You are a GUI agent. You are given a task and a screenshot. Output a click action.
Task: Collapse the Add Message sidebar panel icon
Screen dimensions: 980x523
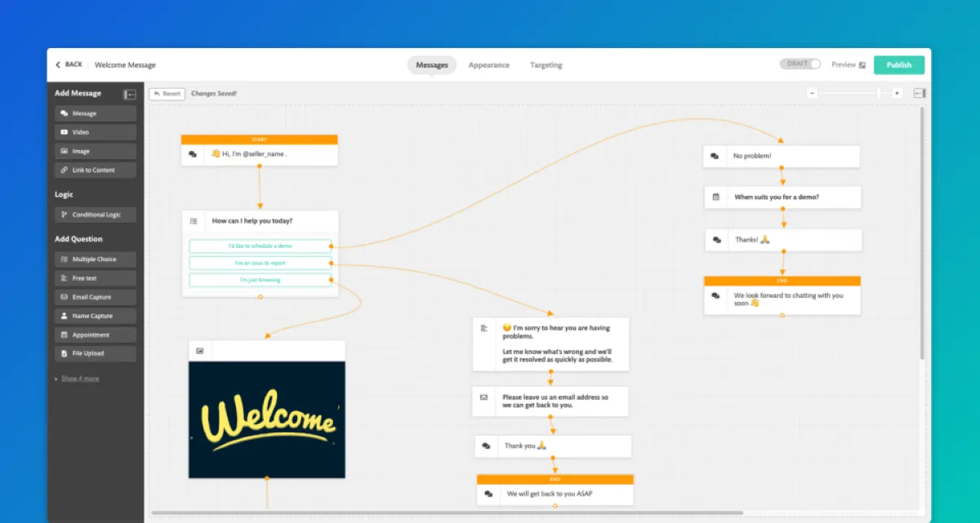coord(130,95)
